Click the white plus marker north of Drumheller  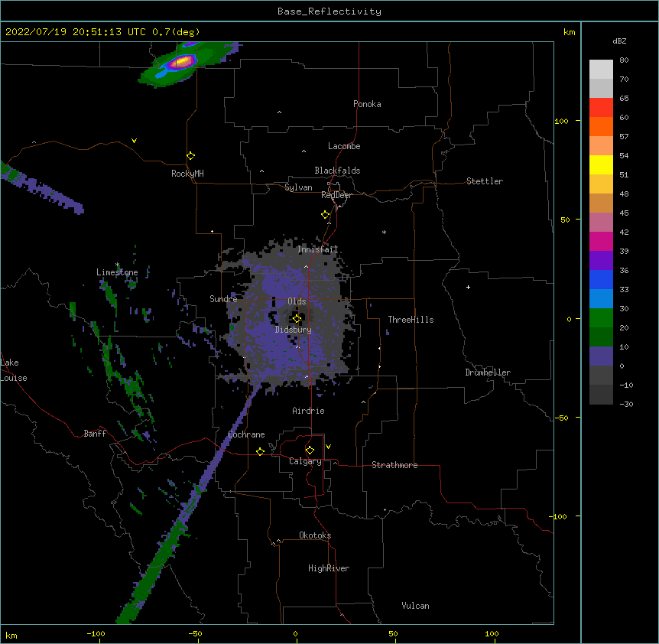468,287
